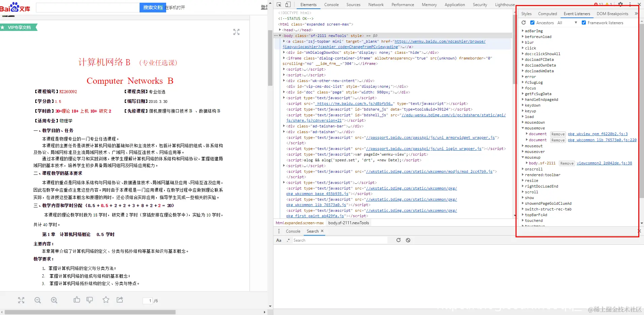Click the search refresh icon in drawer
Image resolution: width=644 pixels, height=315 pixels.
pos(399,240)
